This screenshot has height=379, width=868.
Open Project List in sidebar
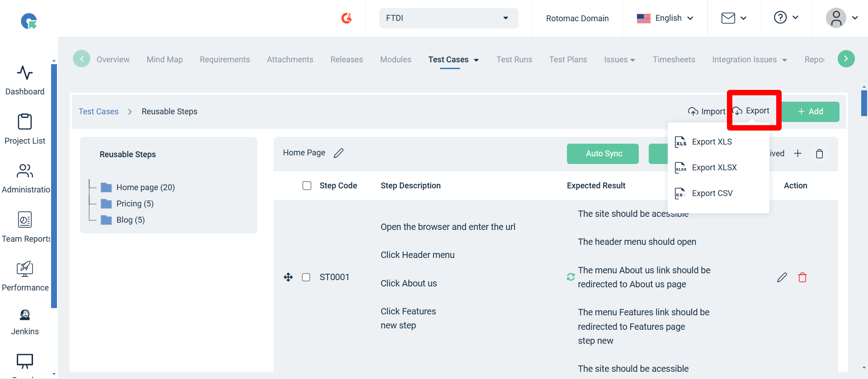[25, 130]
